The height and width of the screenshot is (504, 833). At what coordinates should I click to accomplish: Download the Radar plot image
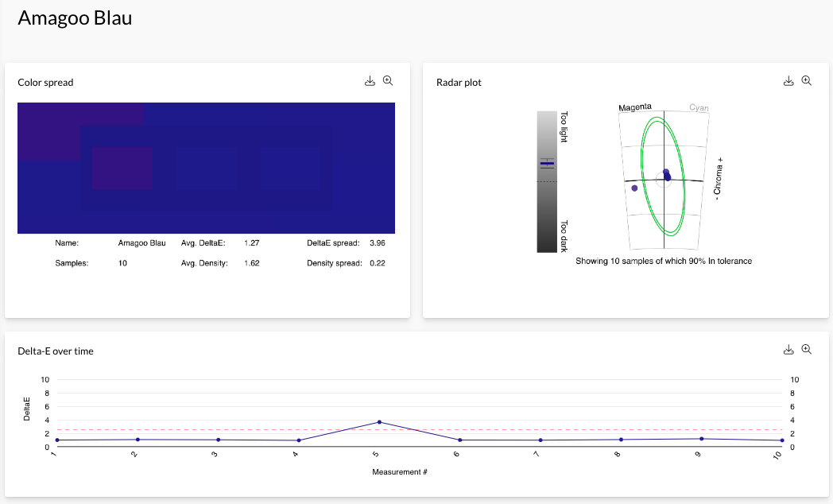pos(788,81)
